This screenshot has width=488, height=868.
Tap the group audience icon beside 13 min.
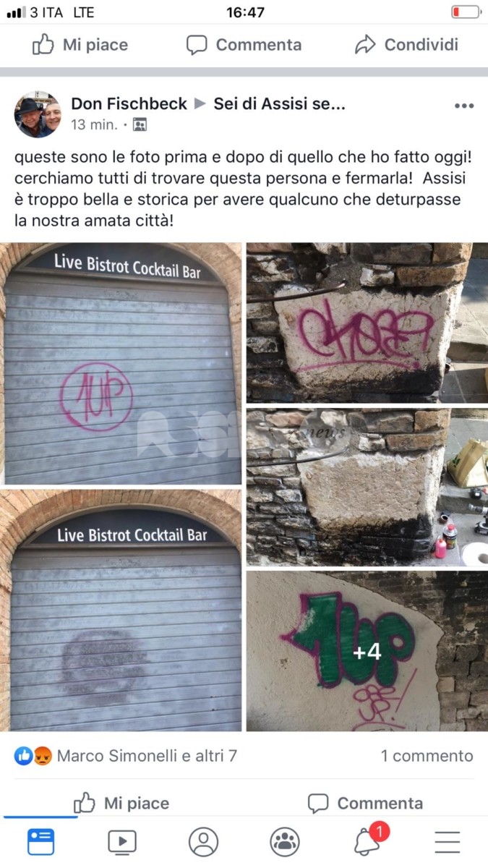[140, 124]
